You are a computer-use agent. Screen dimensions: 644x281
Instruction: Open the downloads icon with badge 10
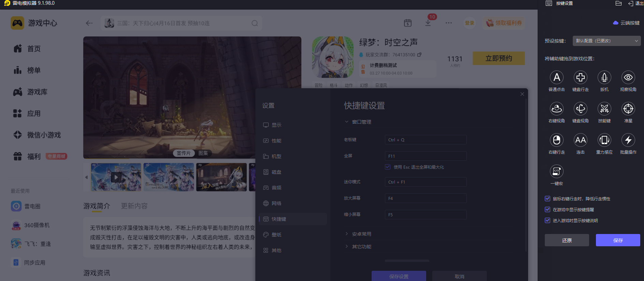[428, 23]
